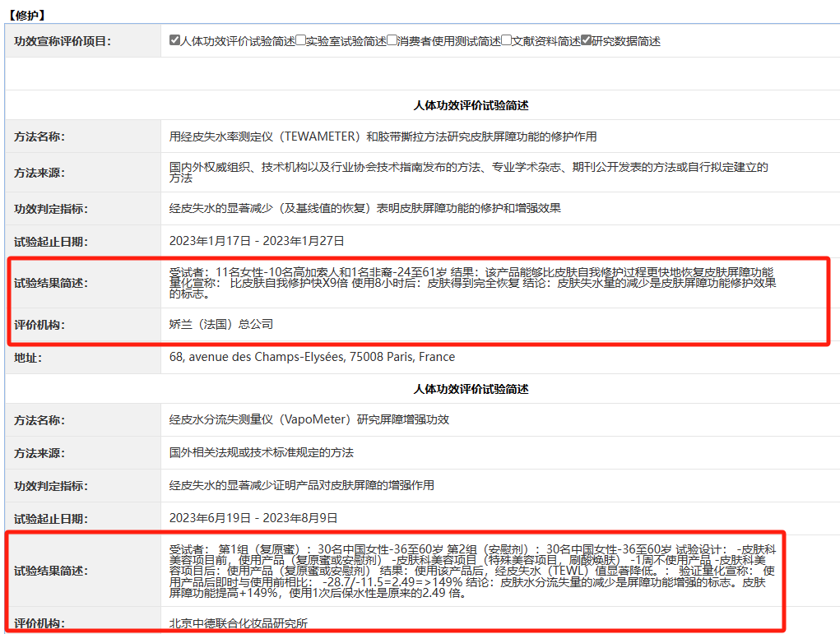The width and height of the screenshot is (840, 634).
Task: Click the result summary mentioning 11名女性
Action: tap(473, 283)
